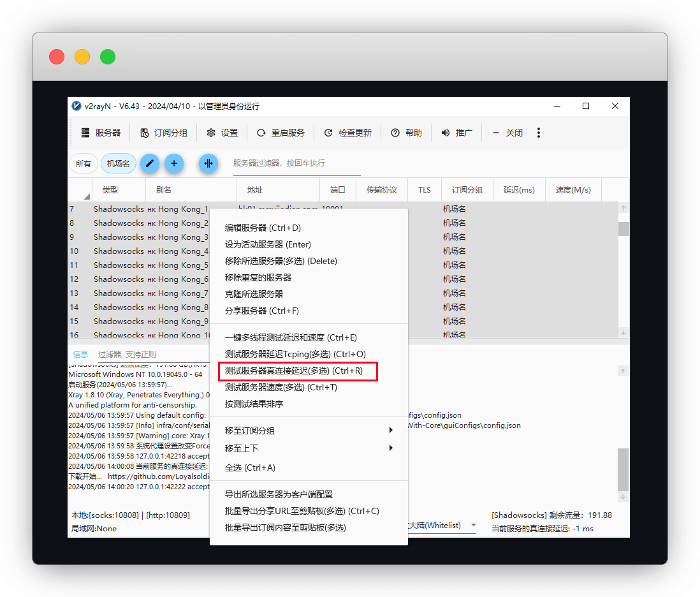Open the help question mark icon
The width and height of the screenshot is (700, 597).
pos(395,133)
